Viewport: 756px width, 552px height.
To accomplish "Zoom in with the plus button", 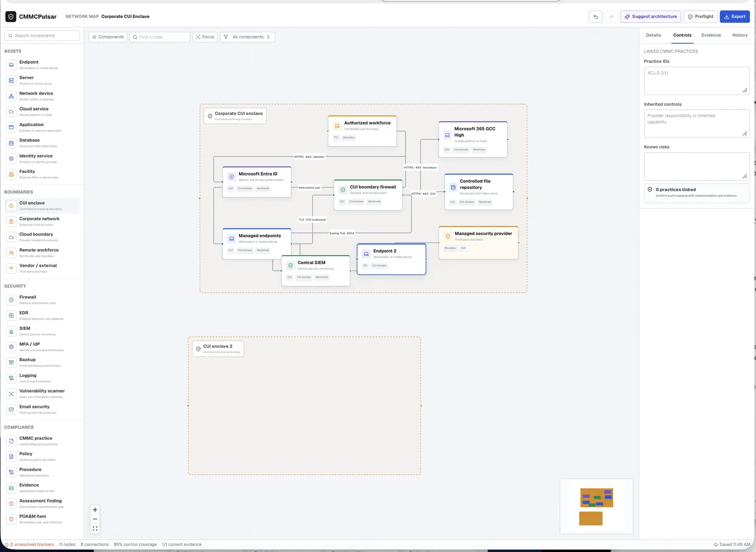I will [95, 510].
